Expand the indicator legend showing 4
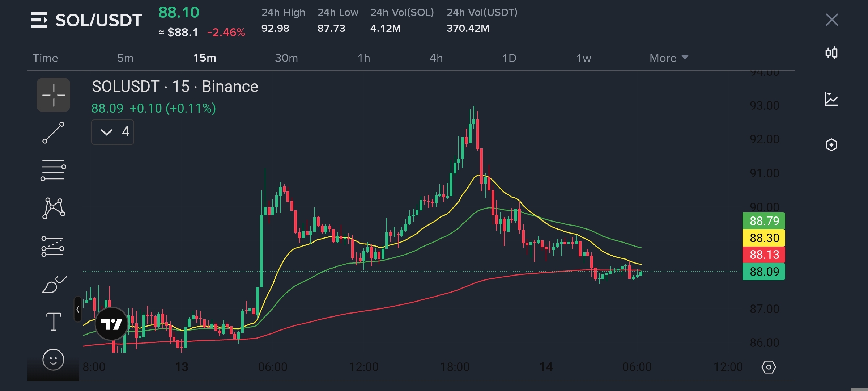This screenshot has height=391, width=868. [x=112, y=132]
